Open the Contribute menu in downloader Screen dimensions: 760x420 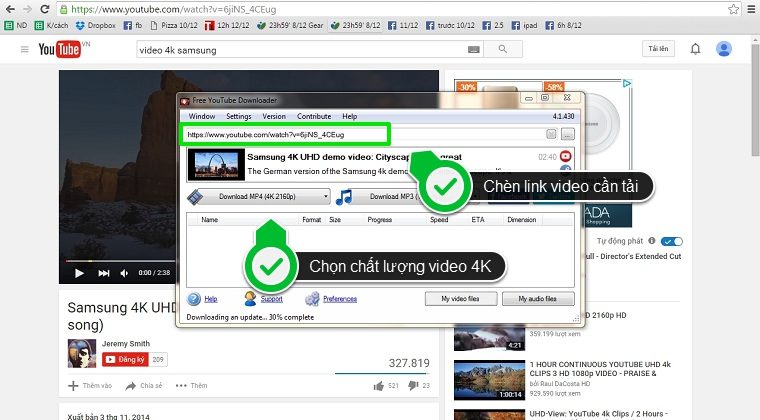click(x=313, y=116)
